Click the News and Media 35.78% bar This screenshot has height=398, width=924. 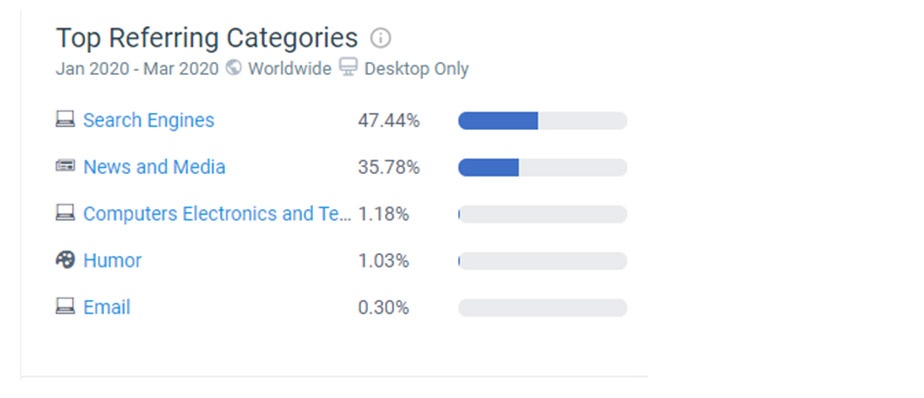(x=543, y=167)
